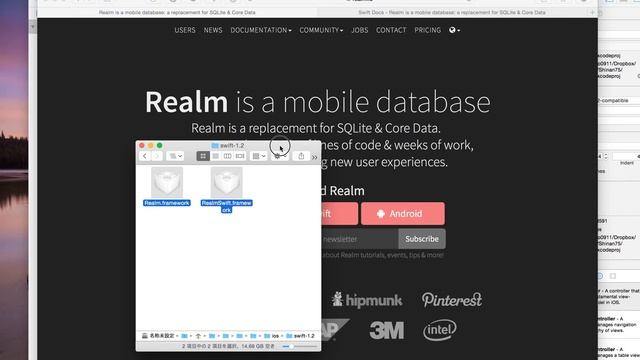
Task: Adjust the Finder icon size slider
Action: 300,347
